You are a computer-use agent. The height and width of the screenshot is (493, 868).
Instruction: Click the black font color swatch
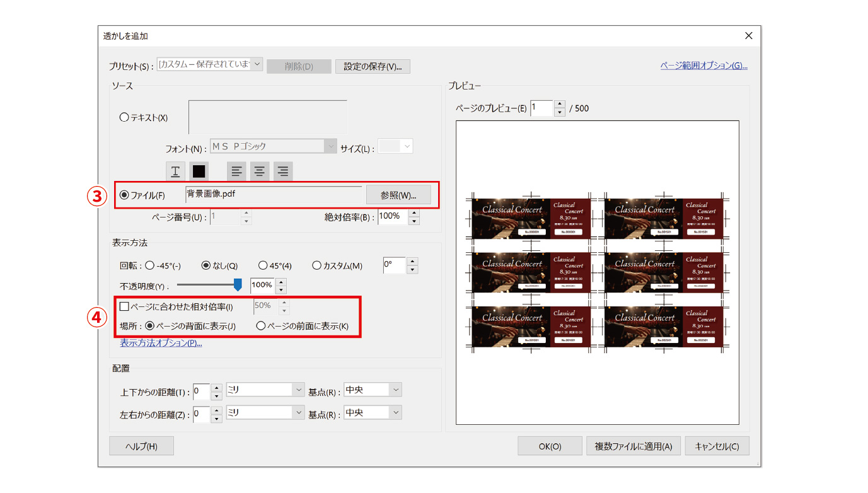199,171
